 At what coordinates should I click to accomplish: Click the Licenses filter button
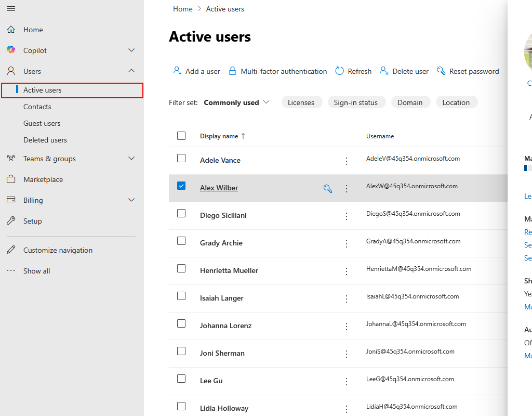[x=301, y=102]
